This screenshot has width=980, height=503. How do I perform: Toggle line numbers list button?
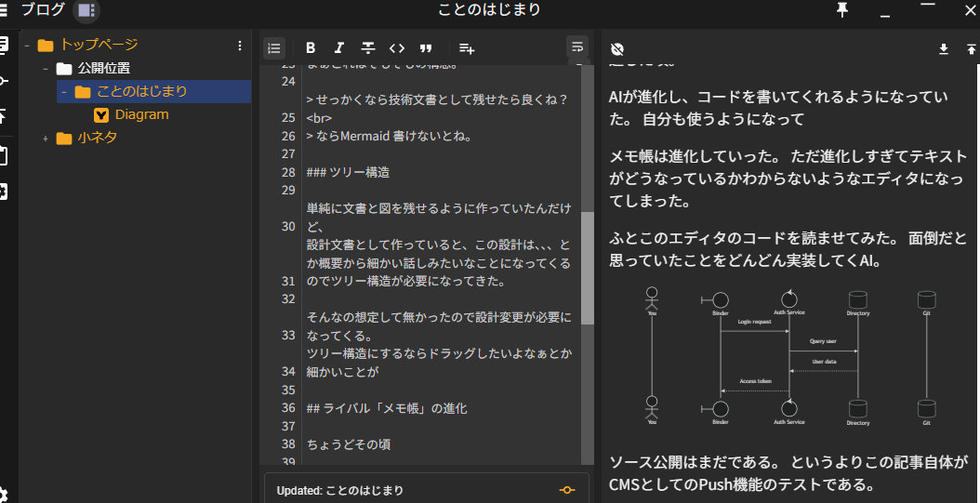[274, 48]
